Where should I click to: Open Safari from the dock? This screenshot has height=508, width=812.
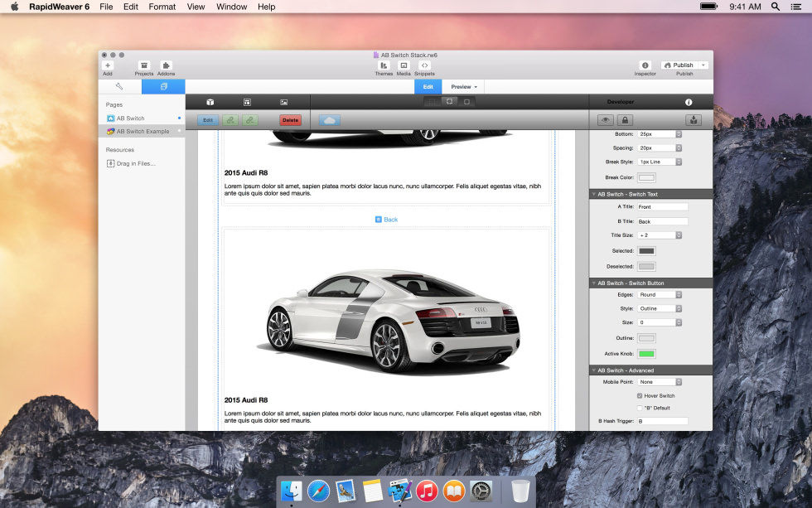tap(318, 491)
